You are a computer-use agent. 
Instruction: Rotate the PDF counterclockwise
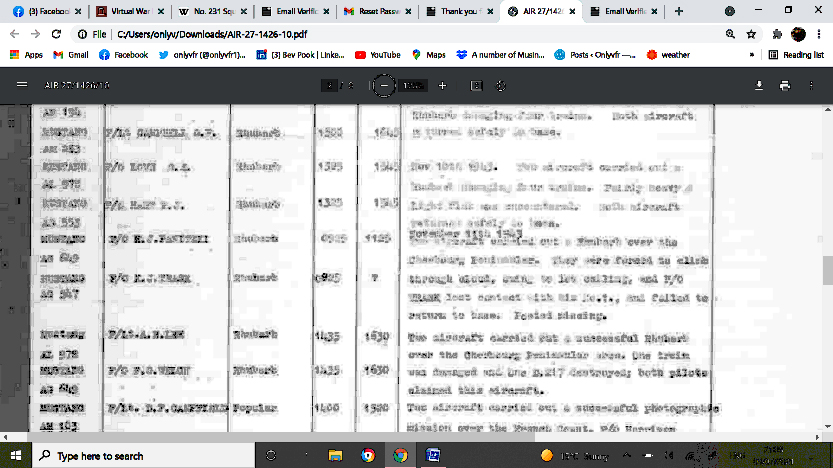[x=497, y=86]
